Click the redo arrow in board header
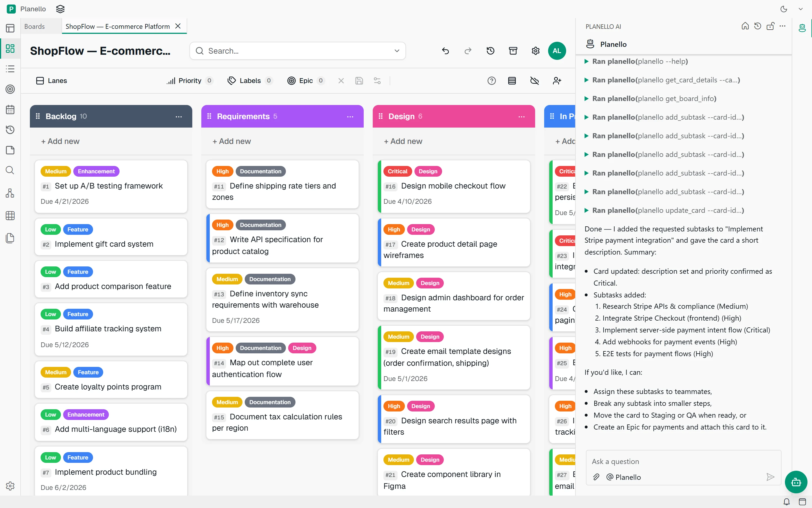 (468, 51)
